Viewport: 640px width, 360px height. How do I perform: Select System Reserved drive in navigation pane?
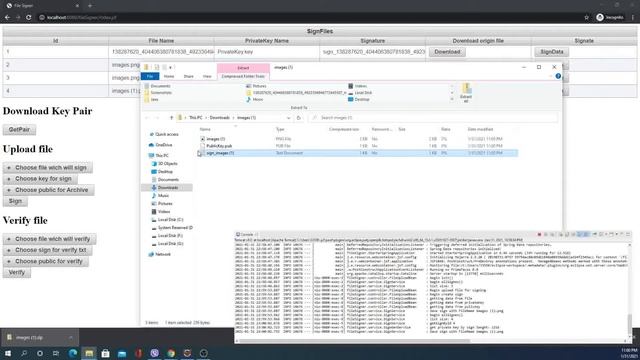175,228
